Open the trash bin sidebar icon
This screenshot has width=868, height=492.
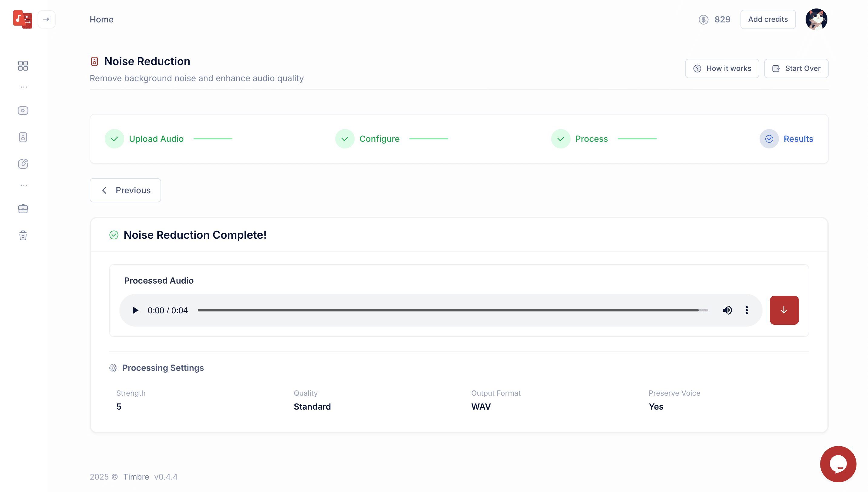(x=23, y=235)
